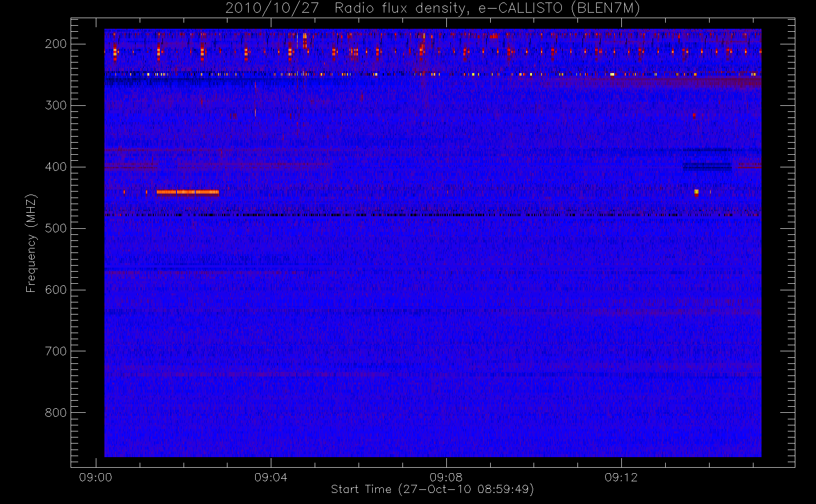Click the 'Frequency (MHz)' y-axis label

pyautogui.click(x=31, y=243)
